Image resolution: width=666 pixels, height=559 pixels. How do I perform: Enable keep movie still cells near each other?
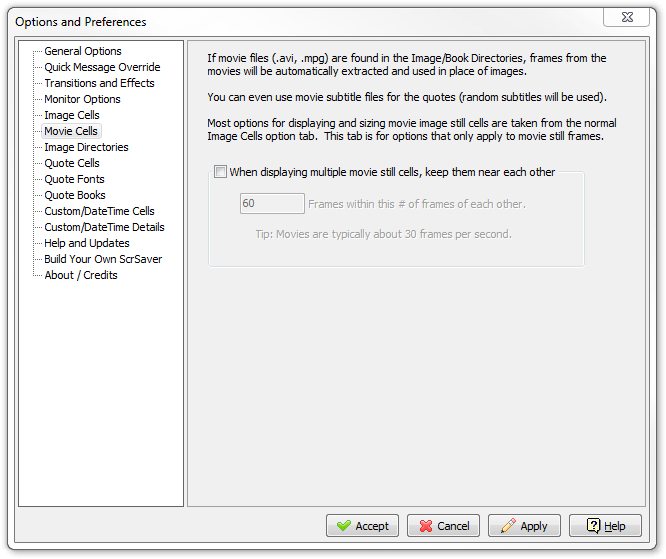pos(220,172)
